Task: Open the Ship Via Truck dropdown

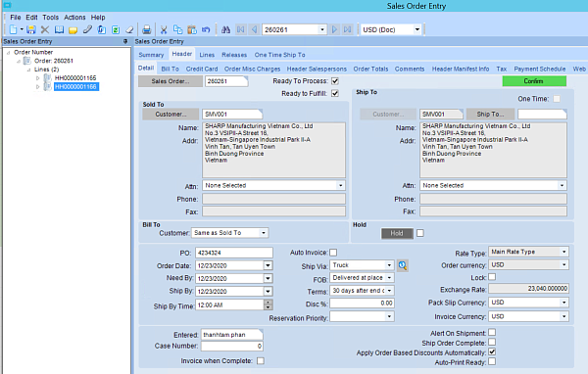Action: [x=389, y=265]
